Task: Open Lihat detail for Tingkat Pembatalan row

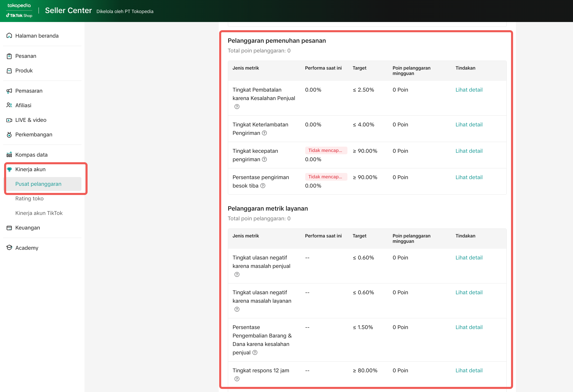Action: pos(469,90)
